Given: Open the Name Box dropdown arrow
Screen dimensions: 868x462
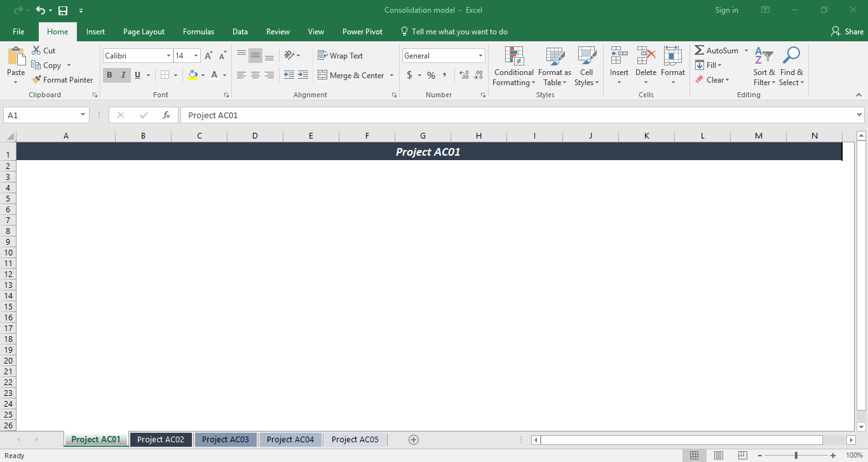Looking at the screenshot, I should point(83,115).
